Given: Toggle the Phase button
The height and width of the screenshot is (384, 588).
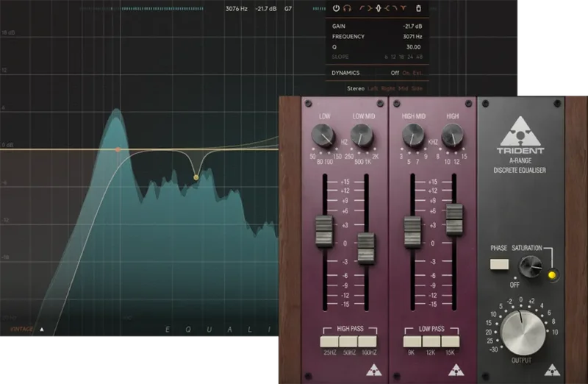Looking at the screenshot, I should 499,264.
